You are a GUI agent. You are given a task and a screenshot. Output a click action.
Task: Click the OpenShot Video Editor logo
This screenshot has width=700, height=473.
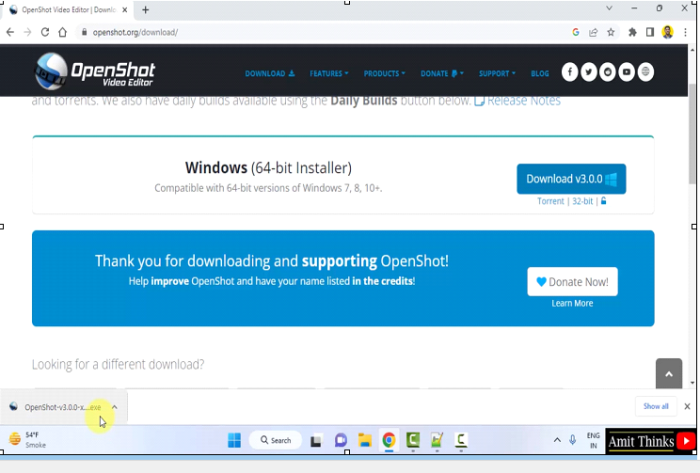(x=95, y=71)
